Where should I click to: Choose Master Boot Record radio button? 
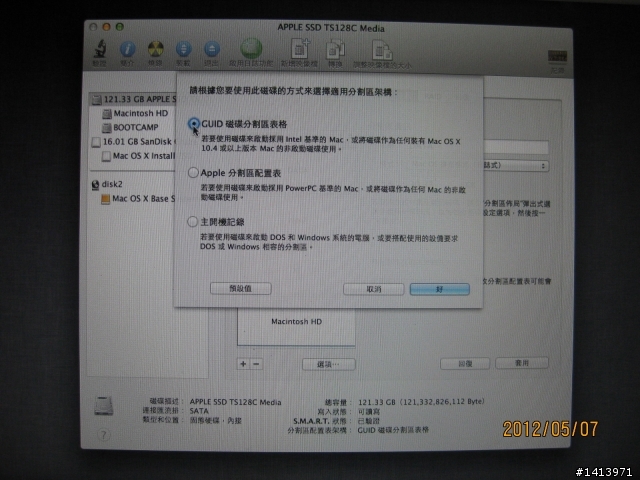(x=192, y=222)
